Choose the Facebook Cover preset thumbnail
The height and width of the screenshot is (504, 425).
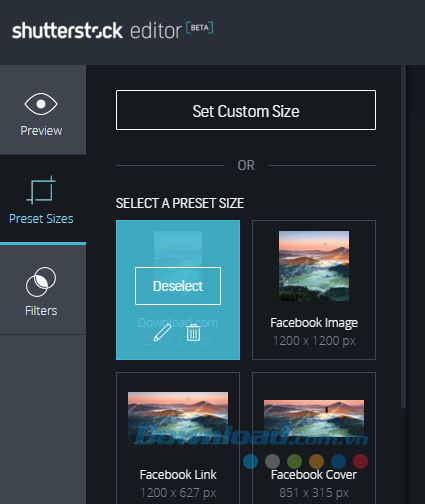(x=314, y=419)
